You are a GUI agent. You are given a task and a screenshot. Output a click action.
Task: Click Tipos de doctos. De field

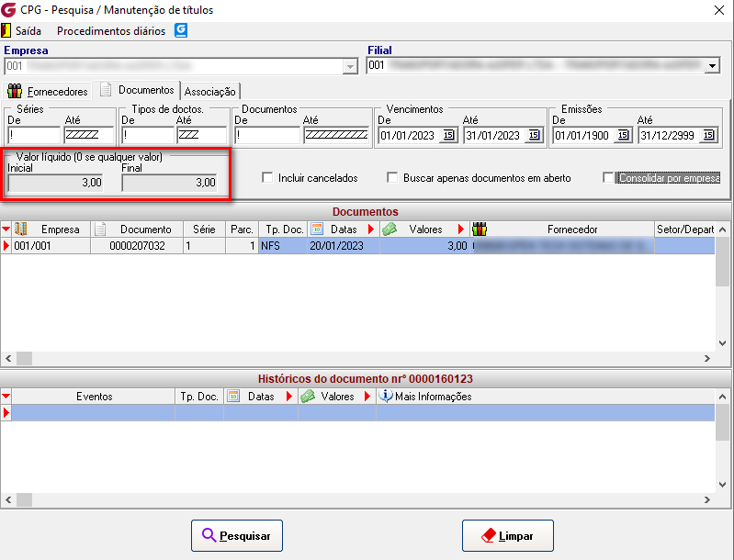point(148,135)
